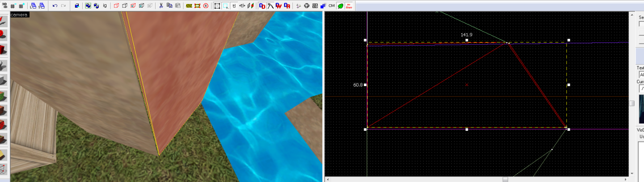
Task: Click the blue overlapping squares icon
Action: (323, 6)
